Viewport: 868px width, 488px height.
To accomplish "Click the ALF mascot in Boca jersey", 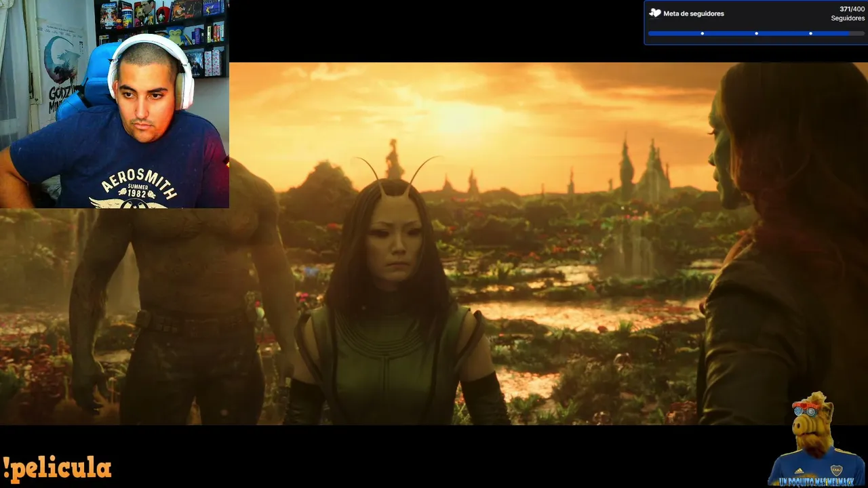I will tap(816, 438).
